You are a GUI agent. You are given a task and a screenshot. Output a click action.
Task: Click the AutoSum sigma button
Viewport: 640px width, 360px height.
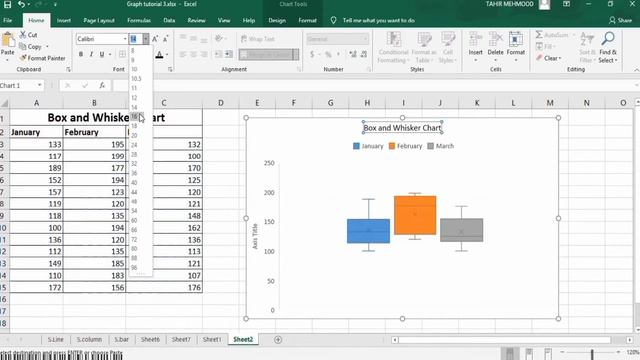pyautogui.click(x=552, y=35)
